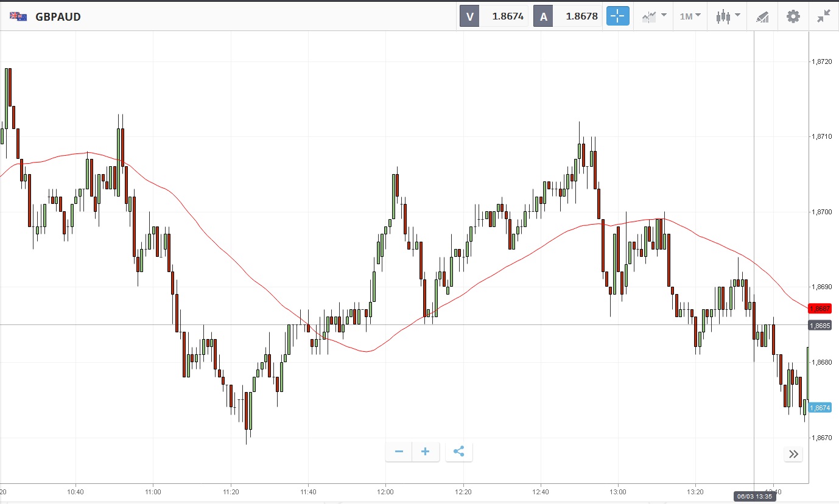This screenshot has width=839, height=504.
Task: Click the GBPAUD instrument name
Action: pos(58,16)
